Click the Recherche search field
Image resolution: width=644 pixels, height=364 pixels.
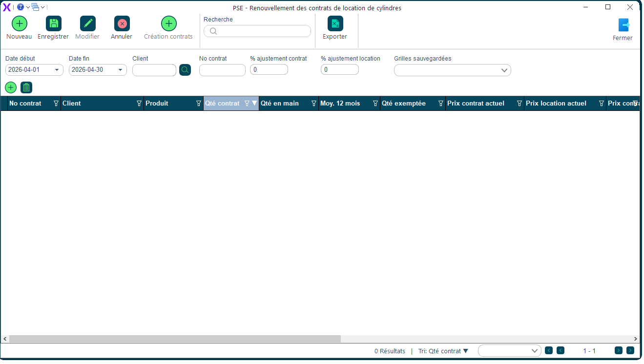257,31
